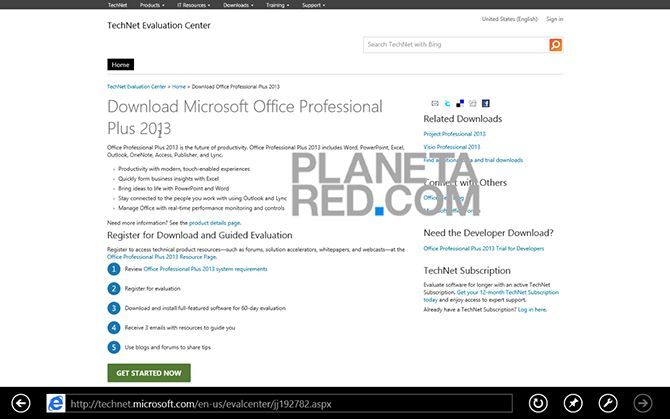
Task: Click the Need the Developer Download? heading
Action: coord(488,233)
